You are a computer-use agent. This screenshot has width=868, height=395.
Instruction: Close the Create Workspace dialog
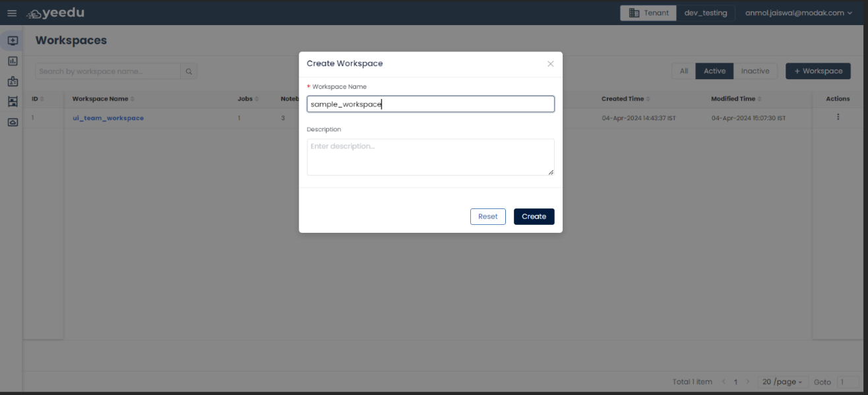coord(550,64)
